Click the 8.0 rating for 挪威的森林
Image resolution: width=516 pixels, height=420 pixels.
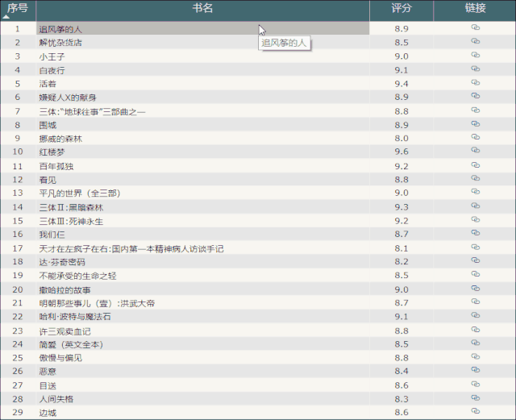402,138
